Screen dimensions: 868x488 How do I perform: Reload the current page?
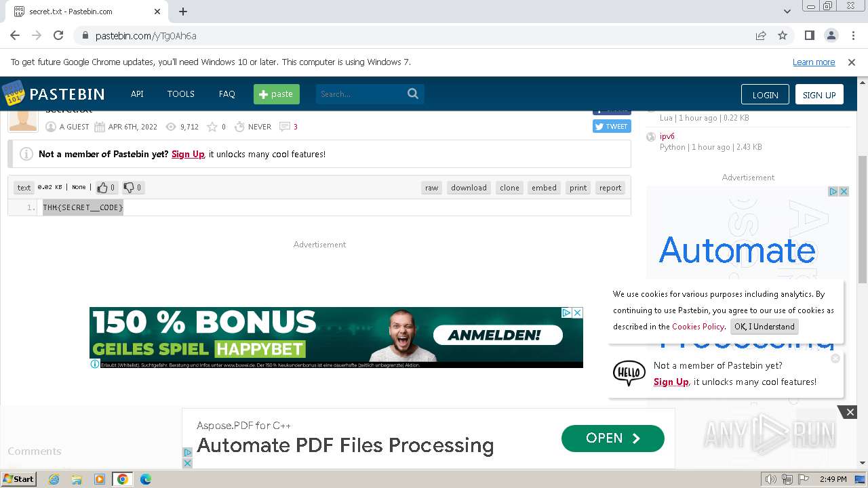point(58,35)
